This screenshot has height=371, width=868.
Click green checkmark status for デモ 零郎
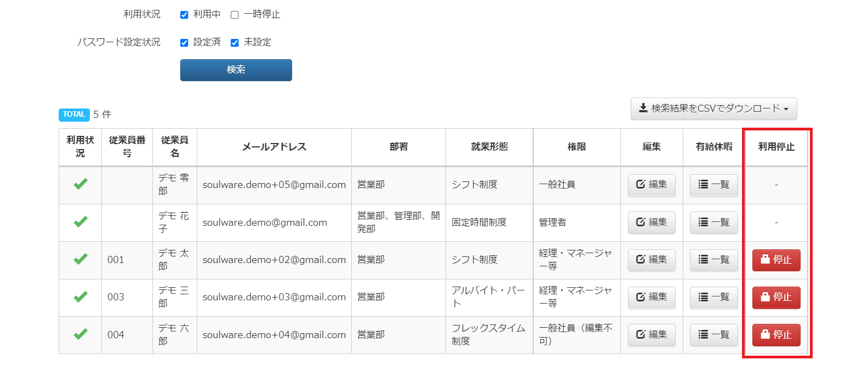point(81,185)
